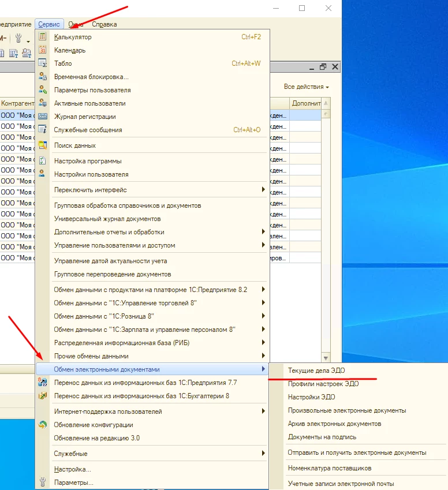The height and width of the screenshot is (490, 448).
Task: Click the Обновление конфигурации icon
Action: point(42,425)
